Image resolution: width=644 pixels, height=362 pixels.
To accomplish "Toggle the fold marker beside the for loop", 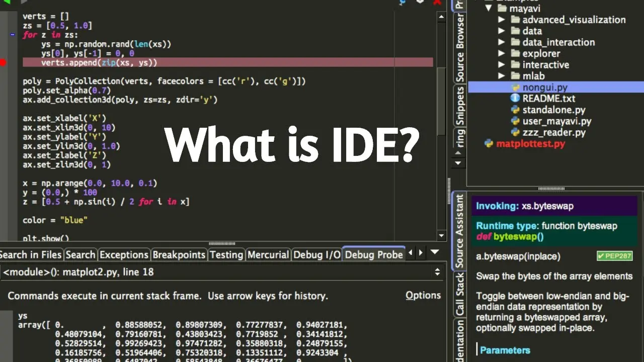I will tap(13, 35).
